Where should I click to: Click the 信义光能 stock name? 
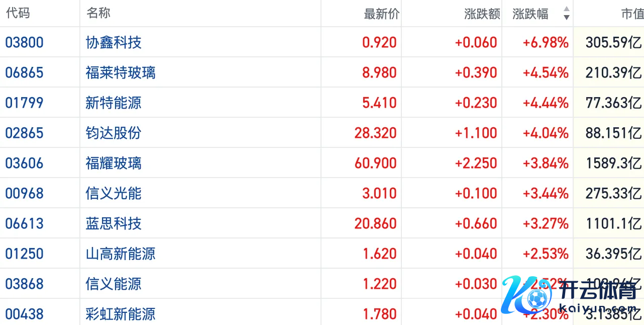coord(114,193)
